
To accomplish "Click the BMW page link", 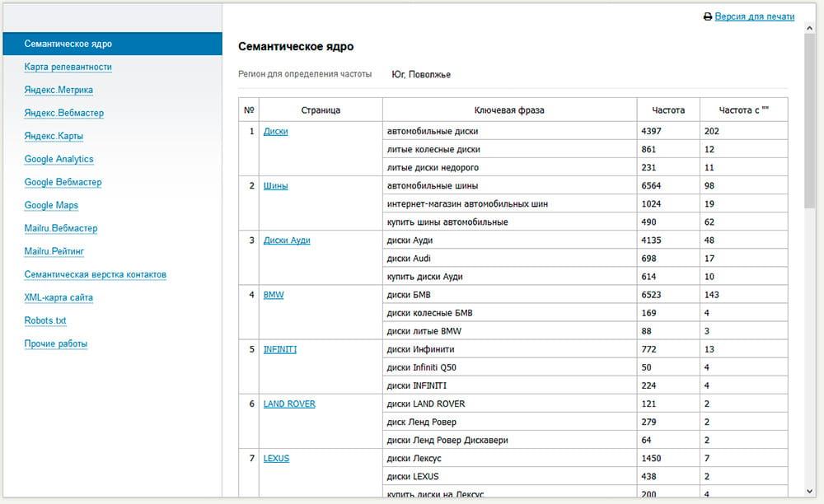I will point(274,295).
